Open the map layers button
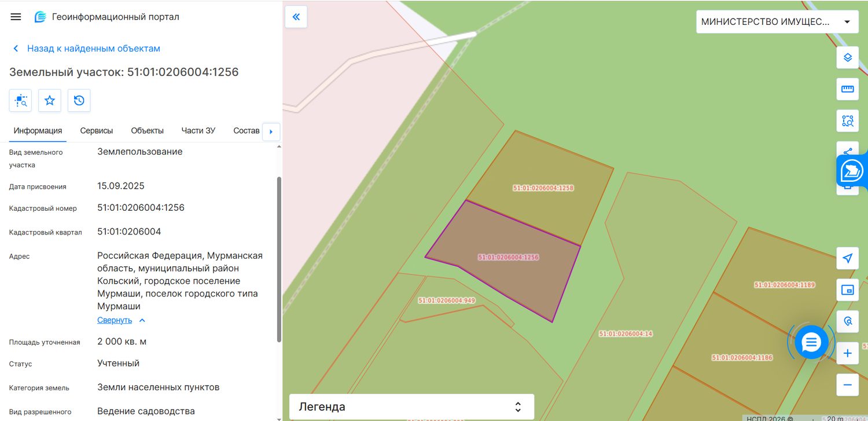The width and height of the screenshot is (868, 421). (848, 57)
